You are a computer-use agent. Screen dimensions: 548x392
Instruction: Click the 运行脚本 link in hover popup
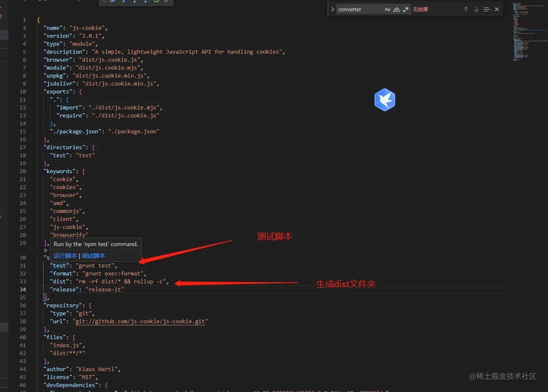65,256
